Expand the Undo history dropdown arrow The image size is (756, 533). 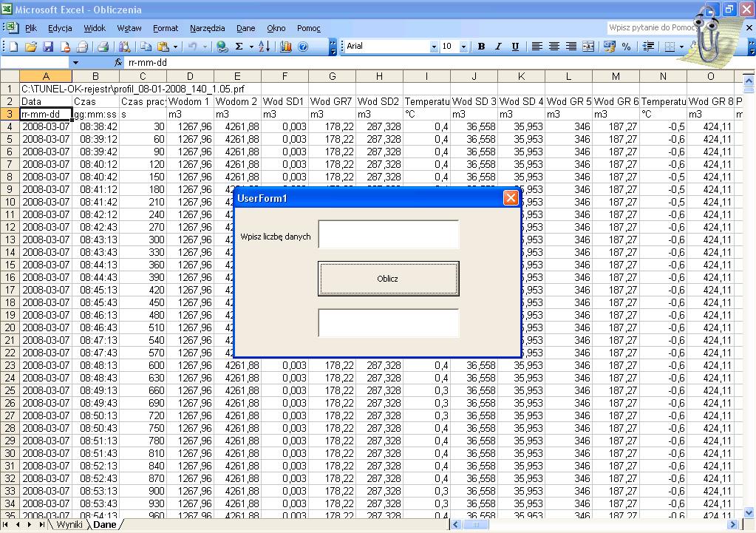click(x=205, y=47)
